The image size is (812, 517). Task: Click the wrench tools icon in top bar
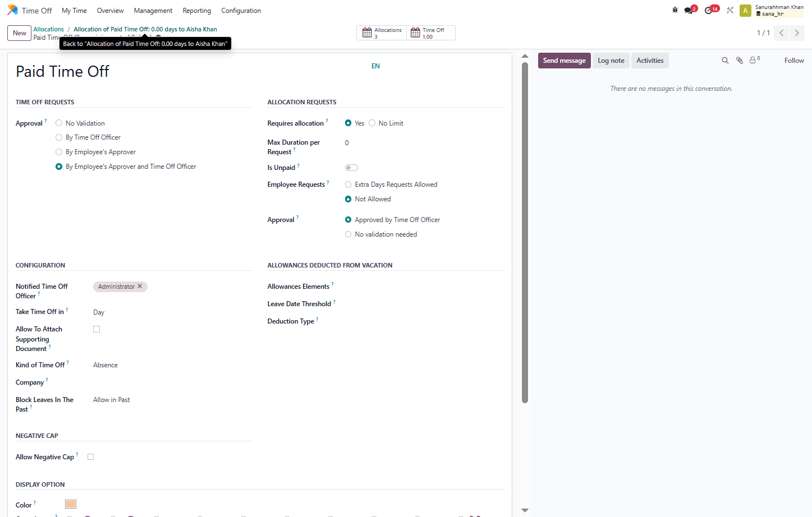730,10
